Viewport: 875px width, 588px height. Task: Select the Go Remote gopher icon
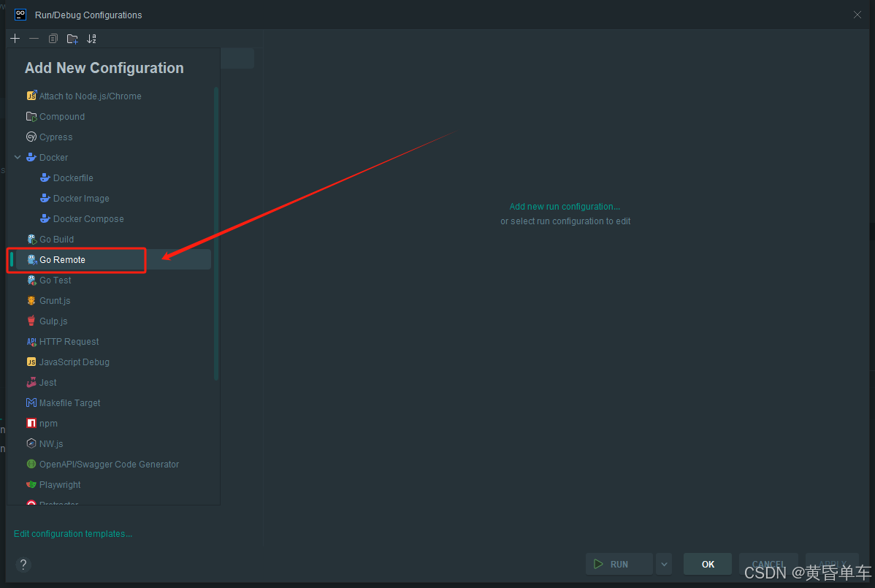(x=31, y=260)
